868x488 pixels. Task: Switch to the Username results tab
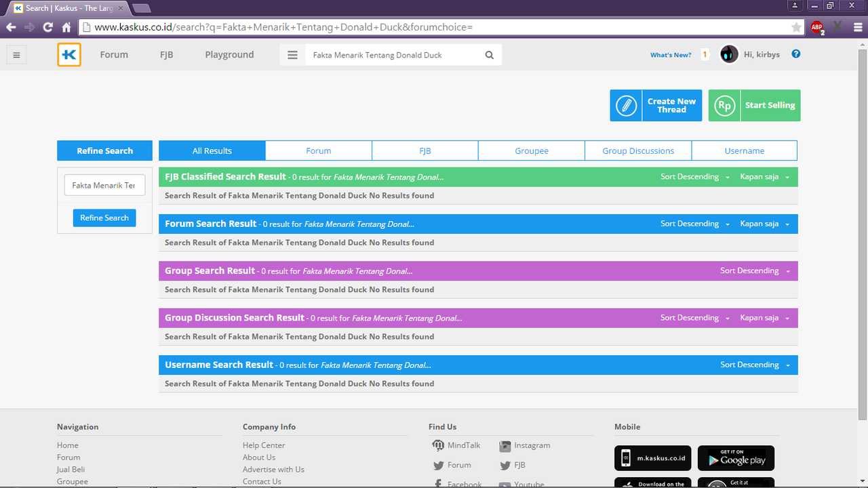click(x=745, y=150)
